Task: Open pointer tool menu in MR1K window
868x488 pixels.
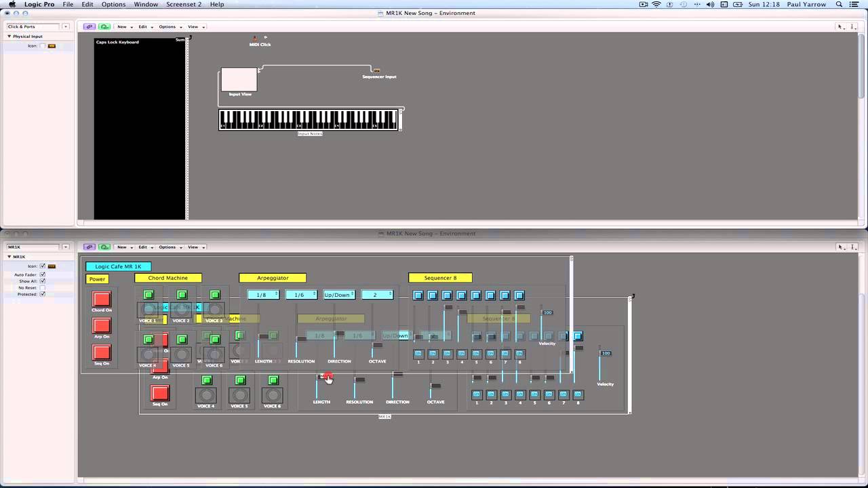Action: pos(842,247)
